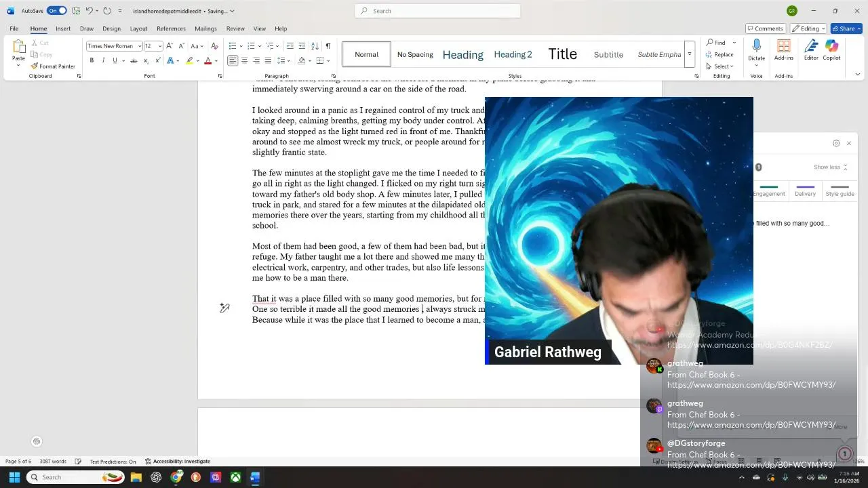Image resolution: width=868 pixels, height=488 pixels.
Task: Center align the paragraph
Action: tap(244, 60)
